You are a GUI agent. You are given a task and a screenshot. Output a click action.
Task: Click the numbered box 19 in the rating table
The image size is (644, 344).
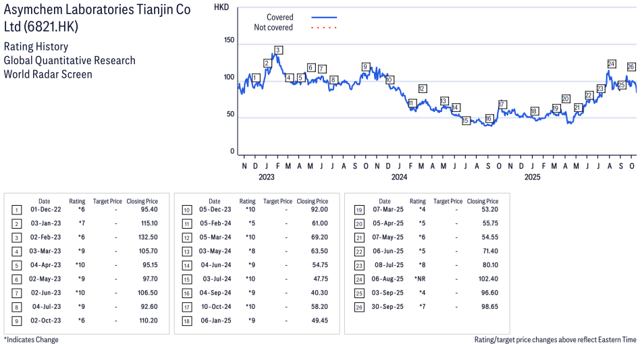click(356, 210)
